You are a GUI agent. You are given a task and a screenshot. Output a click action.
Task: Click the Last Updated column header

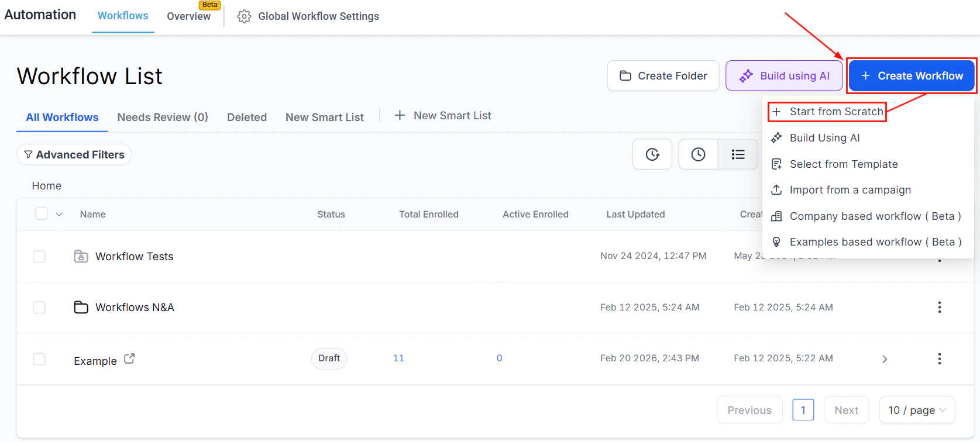(635, 215)
